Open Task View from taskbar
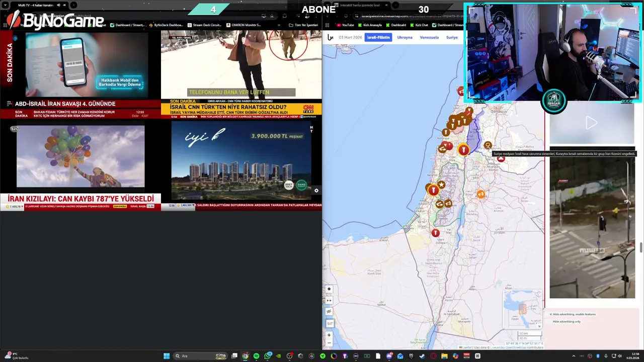The image size is (644, 362). (x=234, y=356)
